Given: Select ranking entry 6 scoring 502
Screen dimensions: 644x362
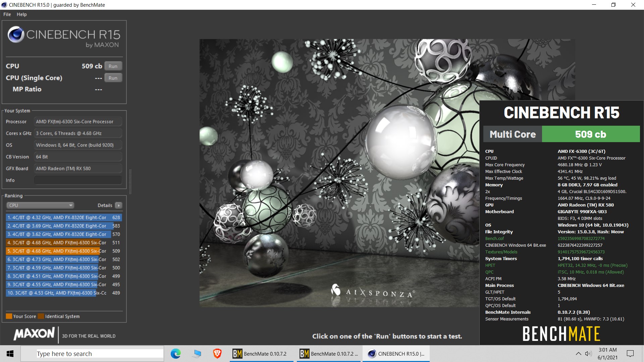Looking at the screenshot, I should click(x=64, y=259).
